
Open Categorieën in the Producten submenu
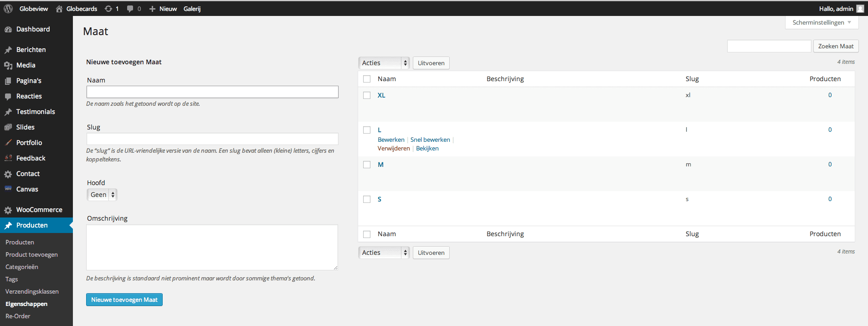click(22, 267)
